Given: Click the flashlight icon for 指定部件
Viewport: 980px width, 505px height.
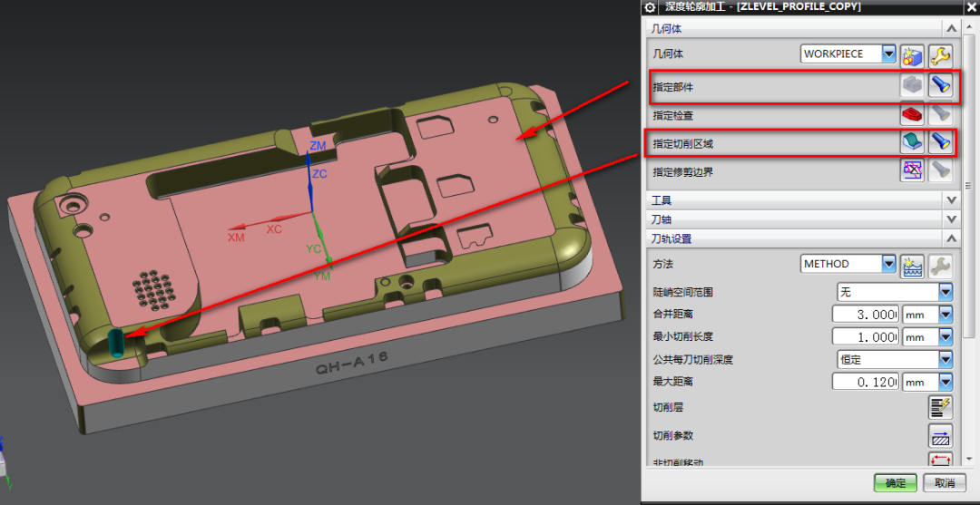Looking at the screenshot, I should 941,86.
